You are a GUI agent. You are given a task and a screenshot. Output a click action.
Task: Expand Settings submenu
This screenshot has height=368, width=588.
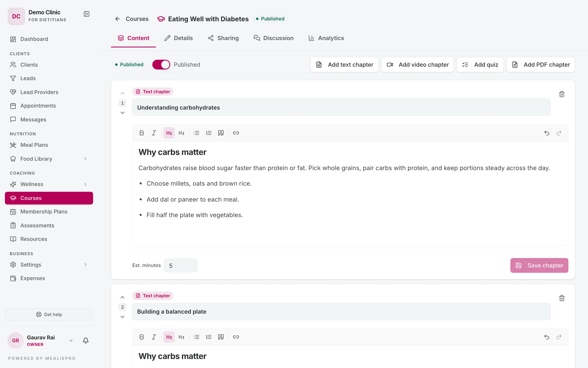85,265
